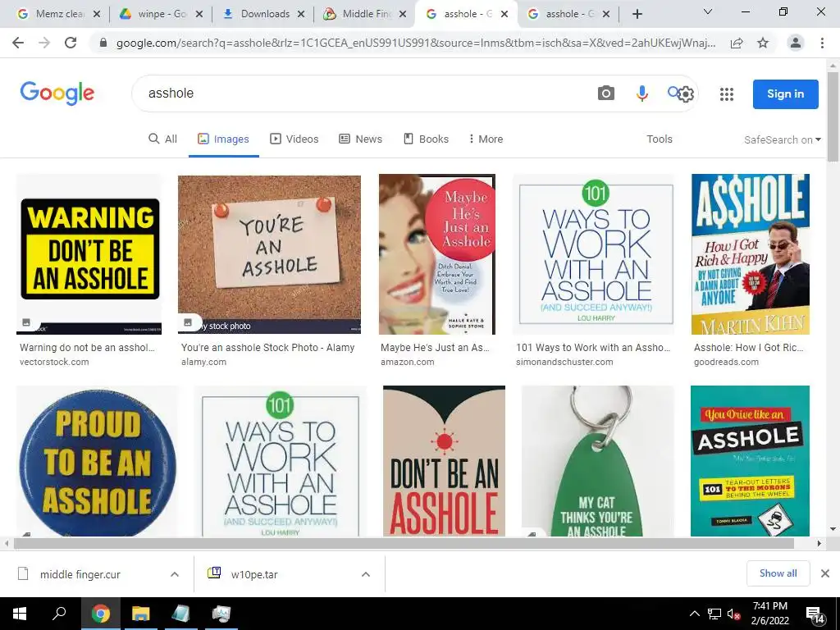Switch to Videos results

click(294, 139)
